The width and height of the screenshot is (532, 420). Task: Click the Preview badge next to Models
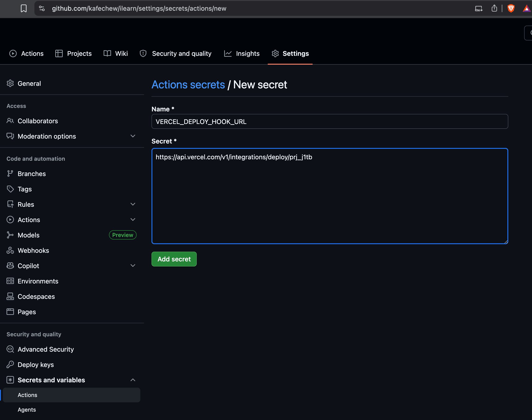(x=123, y=235)
